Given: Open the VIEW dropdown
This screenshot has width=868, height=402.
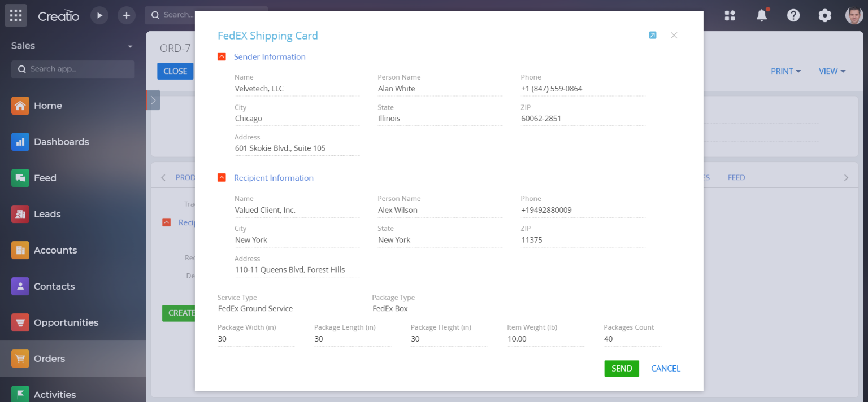Looking at the screenshot, I should tap(832, 71).
